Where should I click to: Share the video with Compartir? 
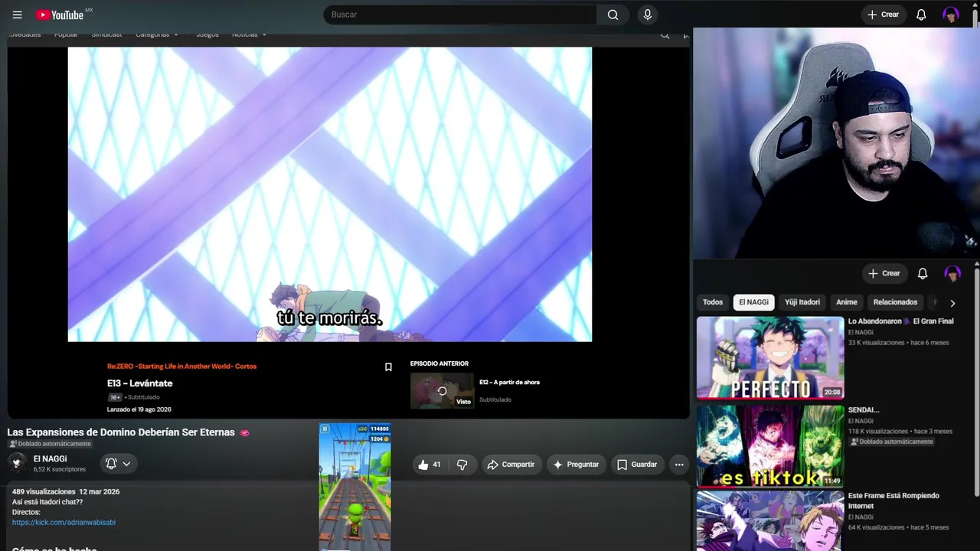(511, 465)
